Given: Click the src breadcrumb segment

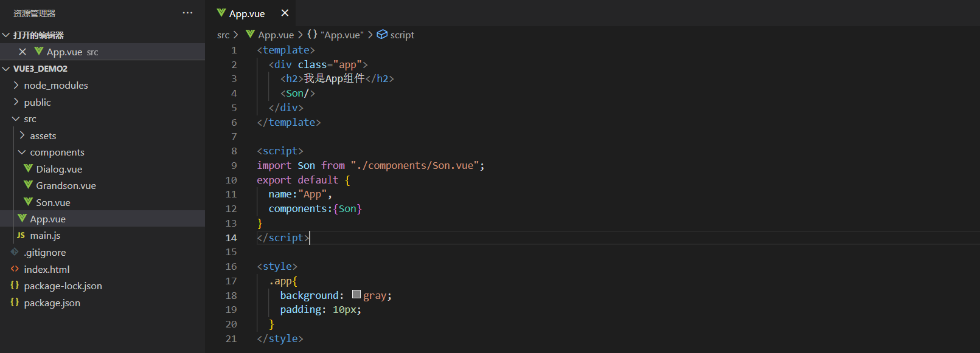Looking at the screenshot, I should (223, 35).
